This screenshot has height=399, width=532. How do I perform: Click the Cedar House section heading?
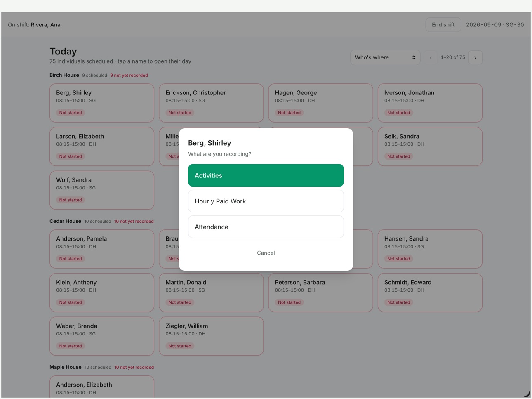click(65, 221)
